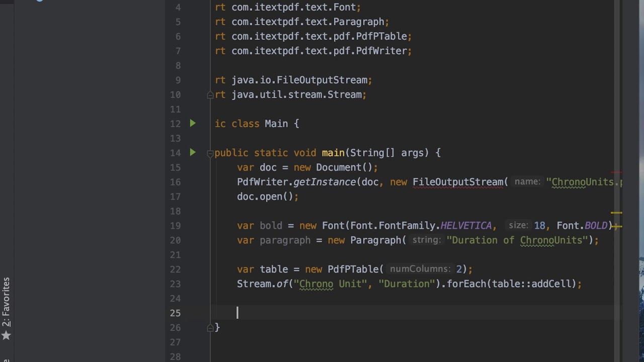The width and height of the screenshot is (644, 362).
Task: Click line number 8 in the gutter
Action: pos(178,65)
